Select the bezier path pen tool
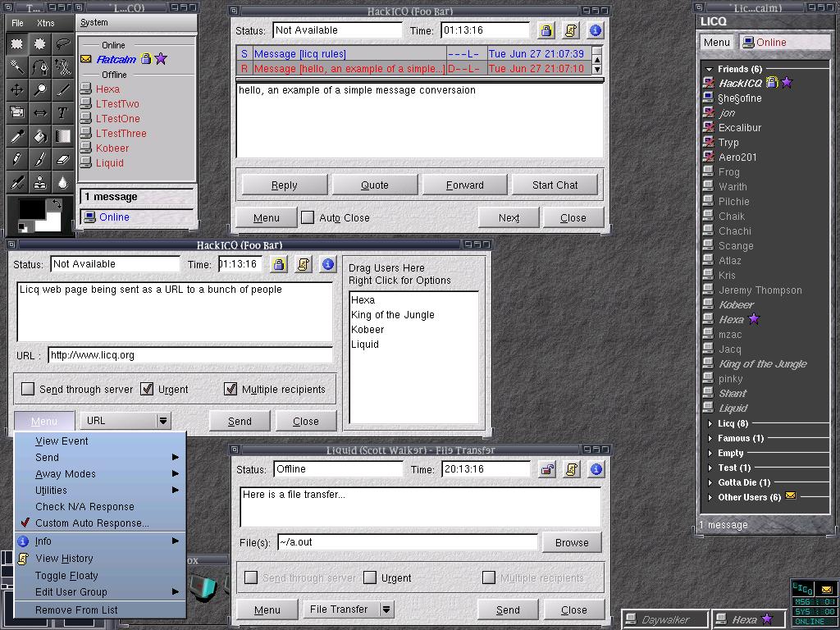 pos(40,67)
